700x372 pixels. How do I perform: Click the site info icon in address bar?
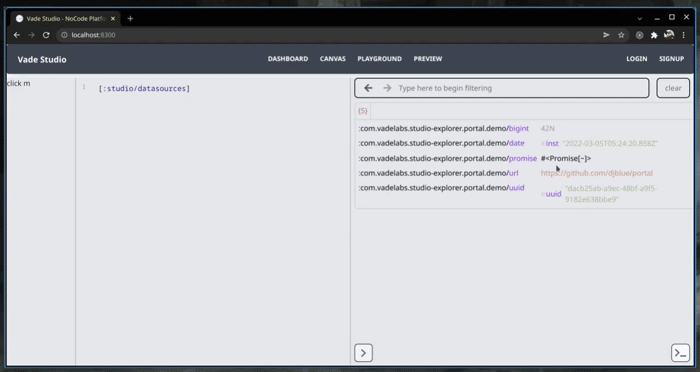pos(64,35)
